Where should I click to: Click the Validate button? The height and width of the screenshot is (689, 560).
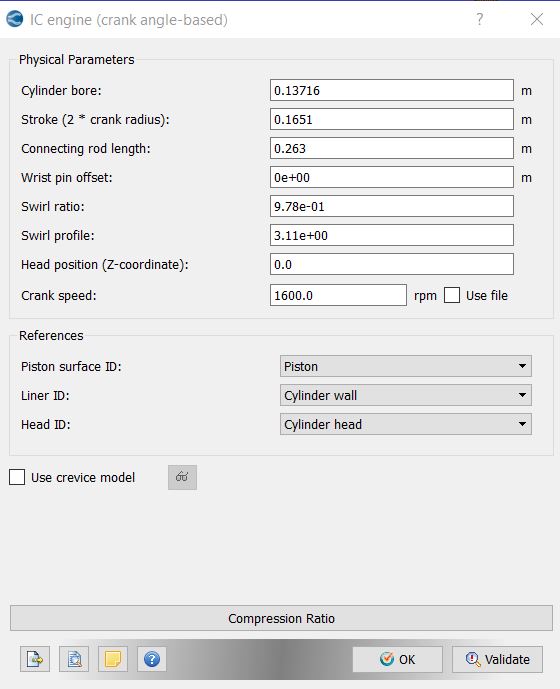click(x=497, y=659)
